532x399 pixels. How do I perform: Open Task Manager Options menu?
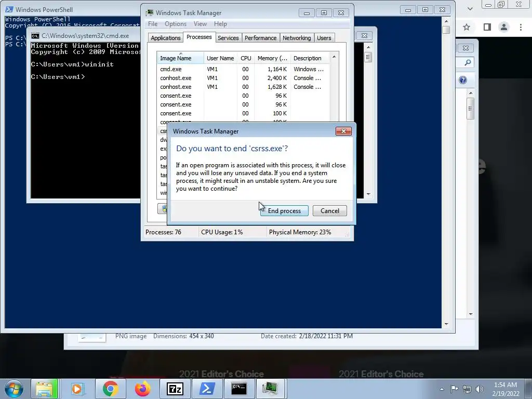(x=176, y=24)
